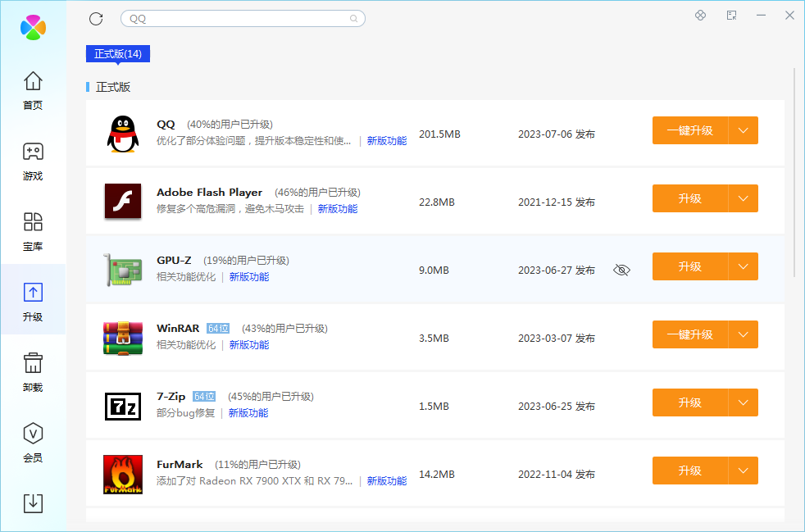
Task: Open the 会员 membership section
Action: (x=33, y=443)
